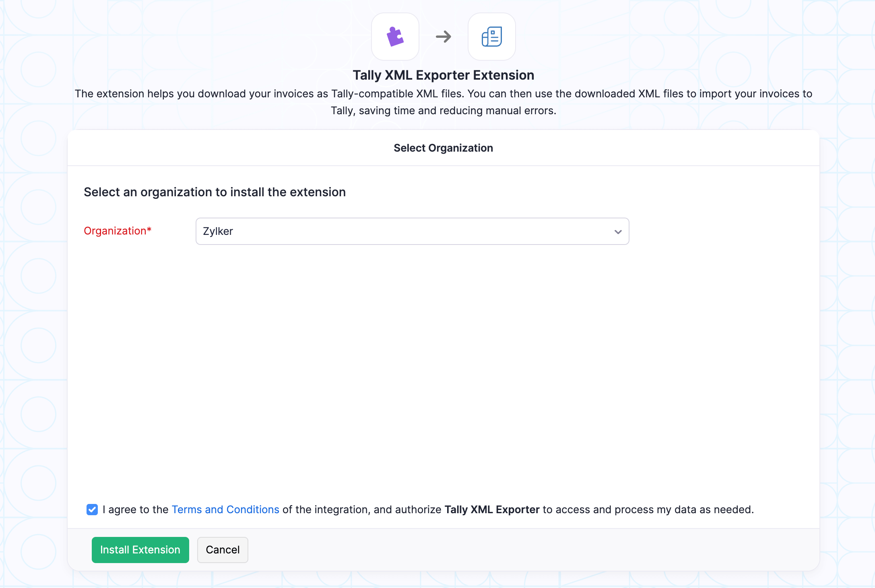
Task: Click the Select Organization panel header
Action: (443, 148)
